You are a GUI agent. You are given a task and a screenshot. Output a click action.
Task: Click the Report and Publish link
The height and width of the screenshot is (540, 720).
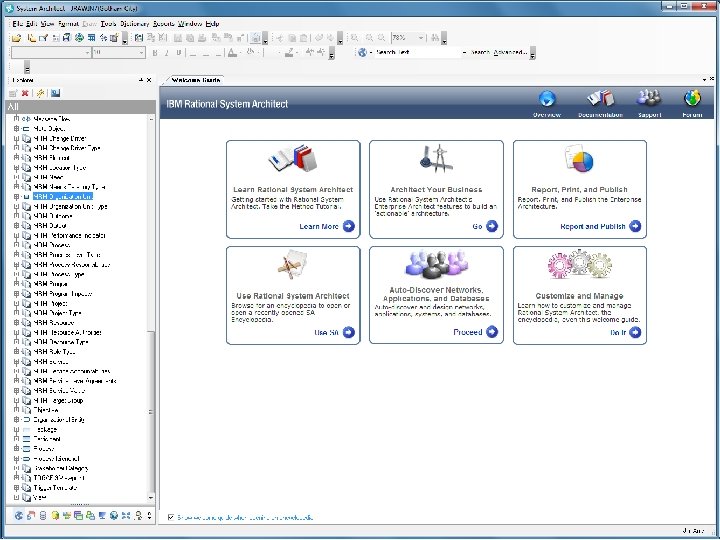pyautogui.click(x=593, y=226)
